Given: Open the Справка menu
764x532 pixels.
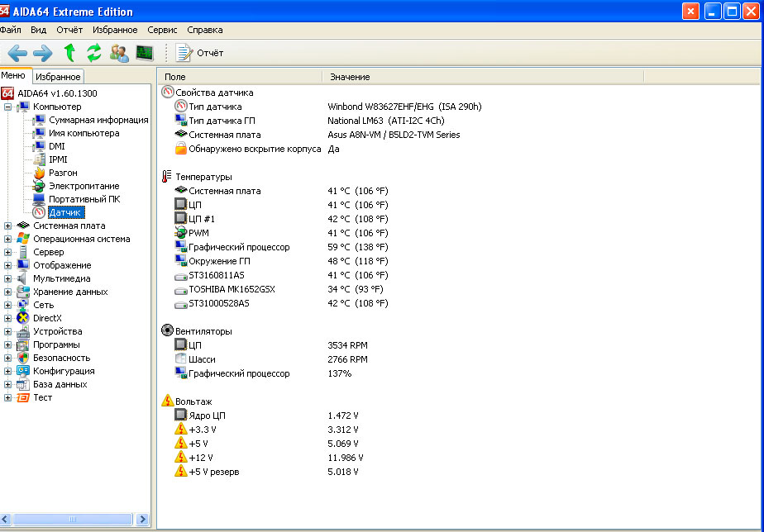Looking at the screenshot, I should pos(205,30).
